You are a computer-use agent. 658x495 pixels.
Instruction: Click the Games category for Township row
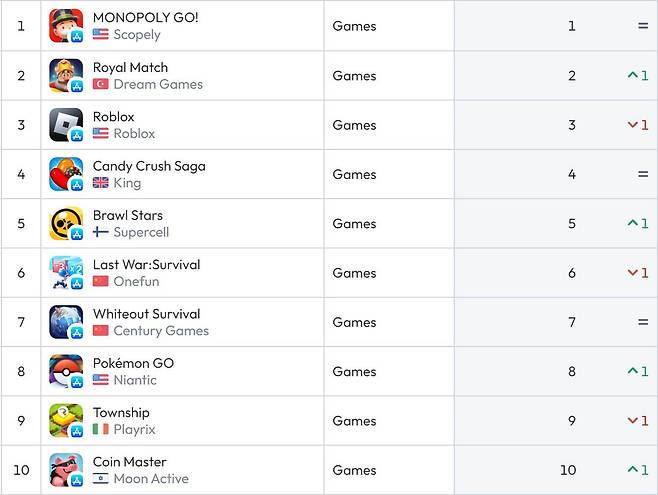tap(354, 421)
